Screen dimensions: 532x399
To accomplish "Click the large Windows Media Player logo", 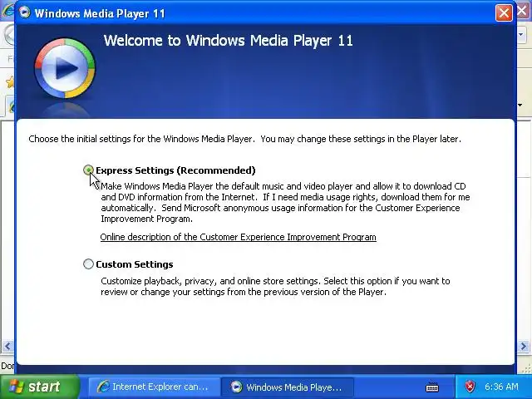I will click(x=65, y=68).
